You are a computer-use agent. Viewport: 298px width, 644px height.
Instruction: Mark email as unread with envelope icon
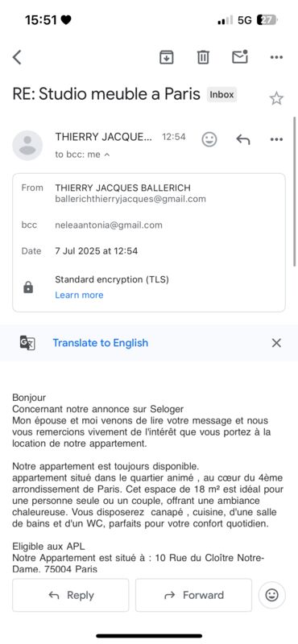click(240, 56)
